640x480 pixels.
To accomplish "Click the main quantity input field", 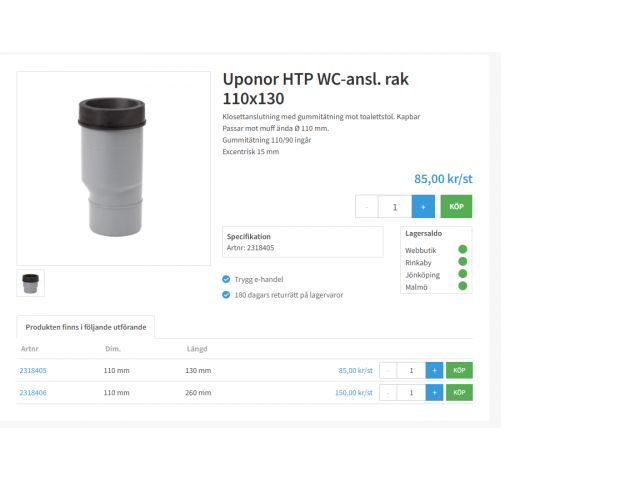I will 394,206.
